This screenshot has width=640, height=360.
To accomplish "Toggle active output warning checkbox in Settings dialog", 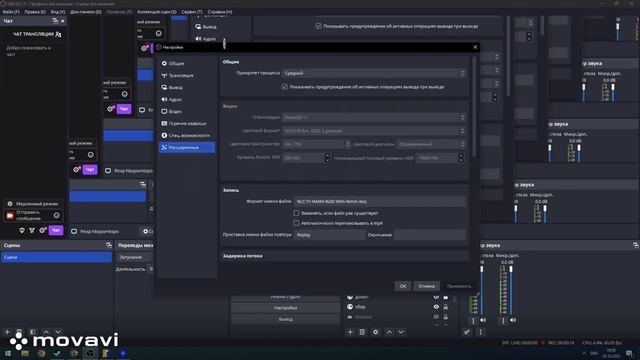I will pyautogui.click(x=284, y=87).
